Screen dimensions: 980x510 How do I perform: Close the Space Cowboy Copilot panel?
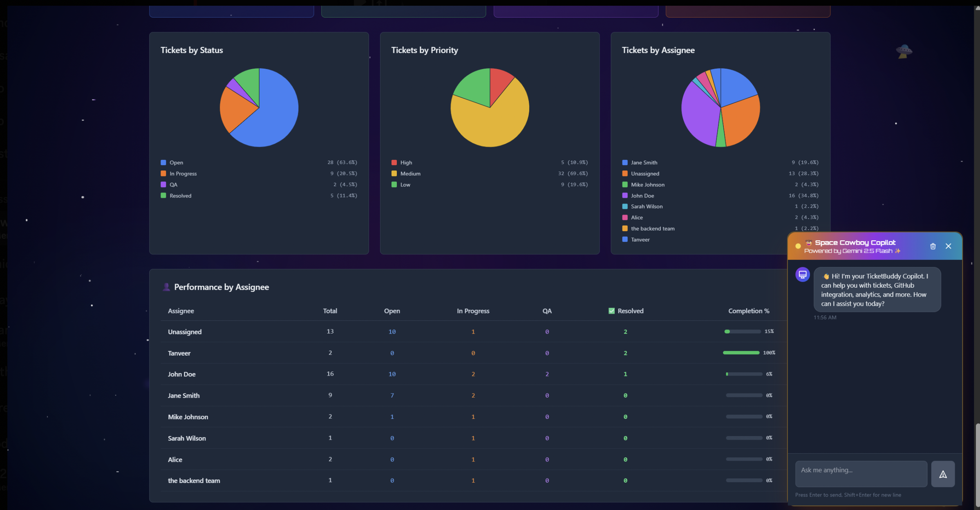pyautogui.click(x=948, y=246)
